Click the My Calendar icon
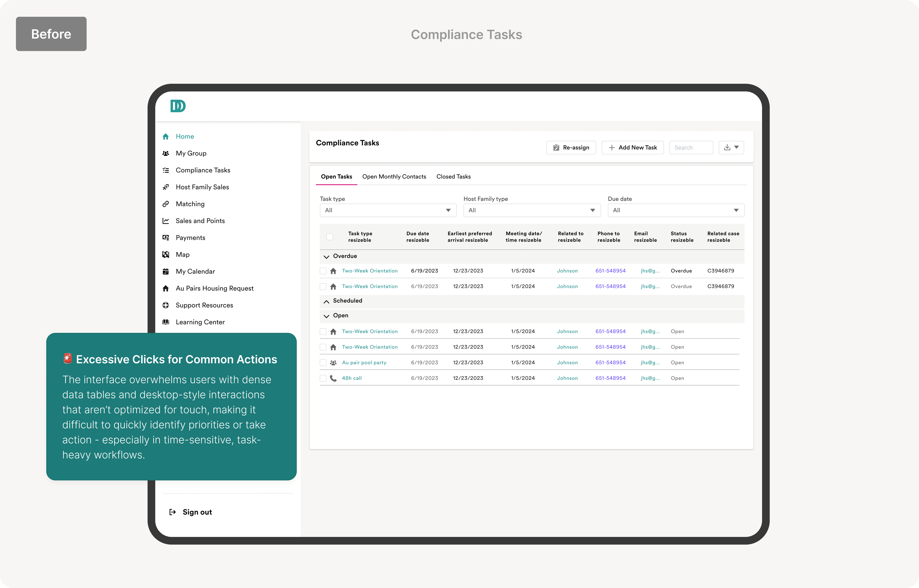 (x=166, y=272)
